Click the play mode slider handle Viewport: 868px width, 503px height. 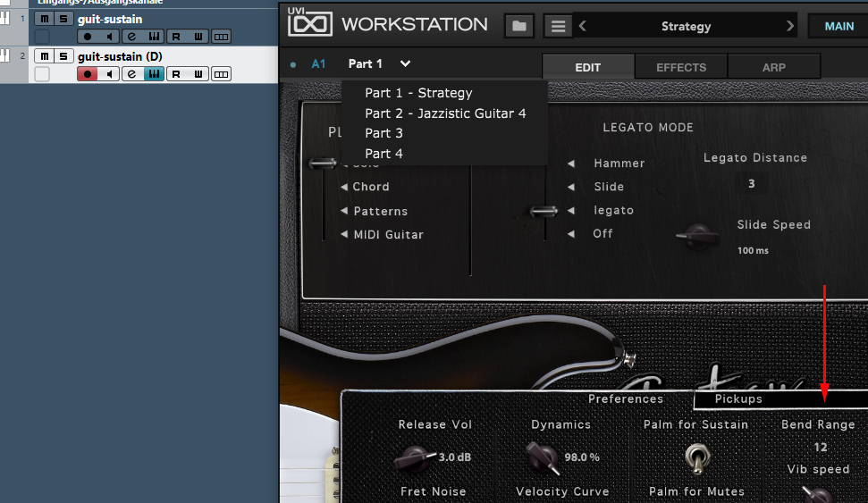tap(323, 163)
